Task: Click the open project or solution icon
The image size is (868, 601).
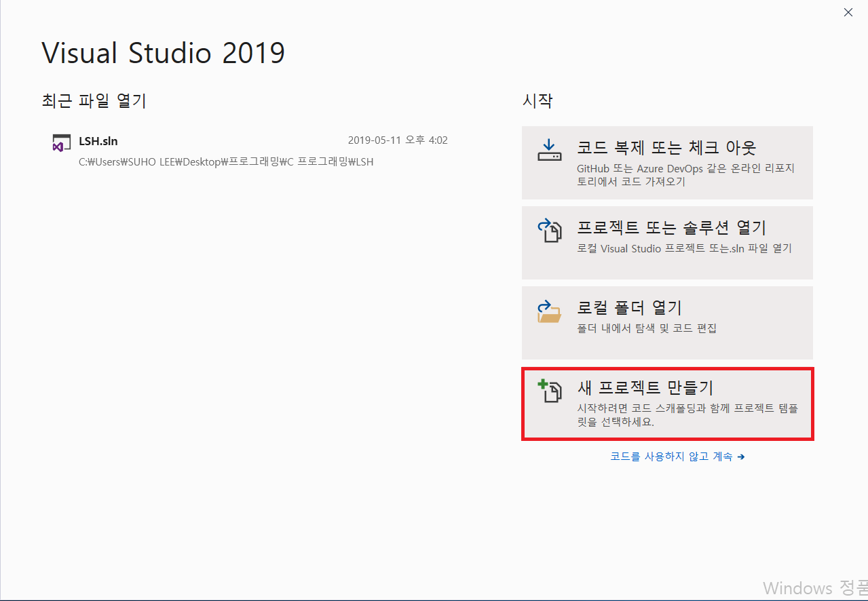Action: coord(550,231)
